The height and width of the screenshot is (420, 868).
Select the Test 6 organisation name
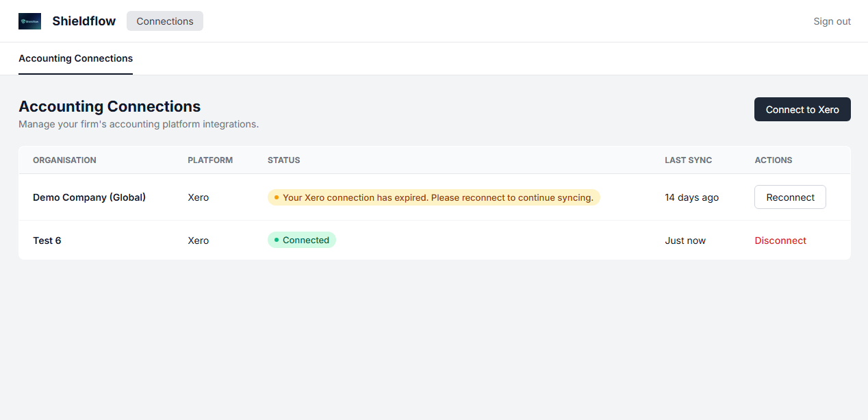click(x=47, y=240)
